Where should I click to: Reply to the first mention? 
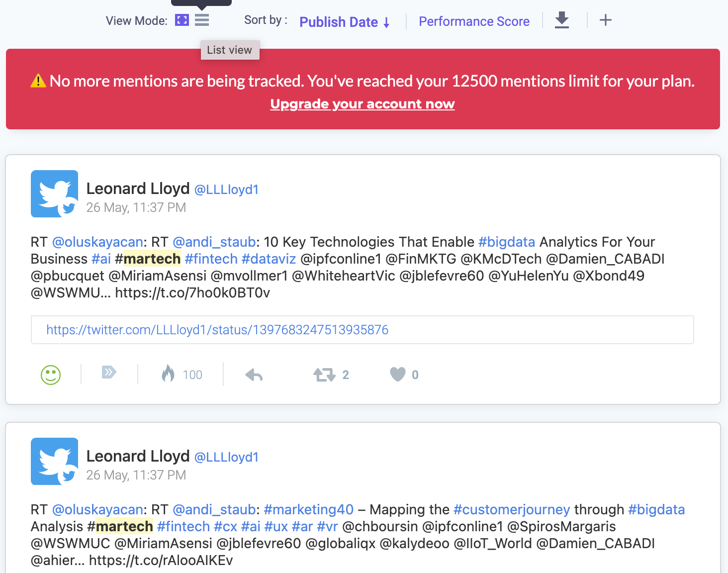click(254, 375)
